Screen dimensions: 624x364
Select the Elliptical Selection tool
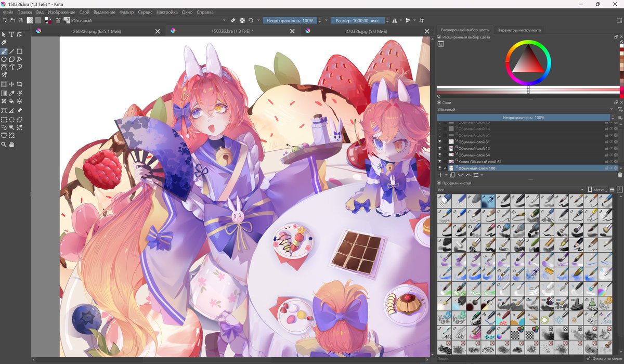[x=12, y=120]
